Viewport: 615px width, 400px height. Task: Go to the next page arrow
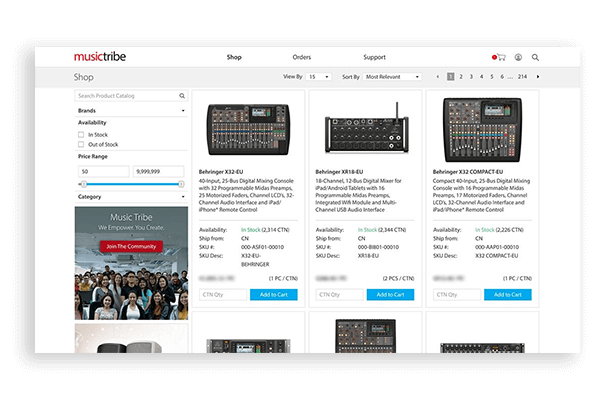(x=538, y=77)
